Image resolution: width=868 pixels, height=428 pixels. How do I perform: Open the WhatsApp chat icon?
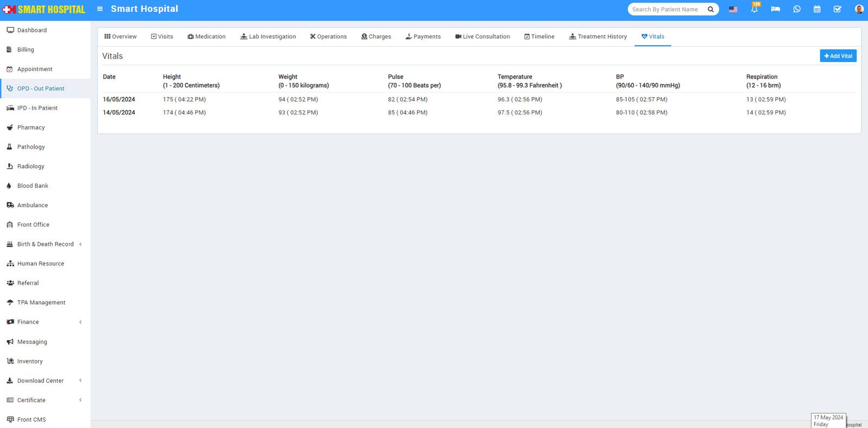click(796, 9)
